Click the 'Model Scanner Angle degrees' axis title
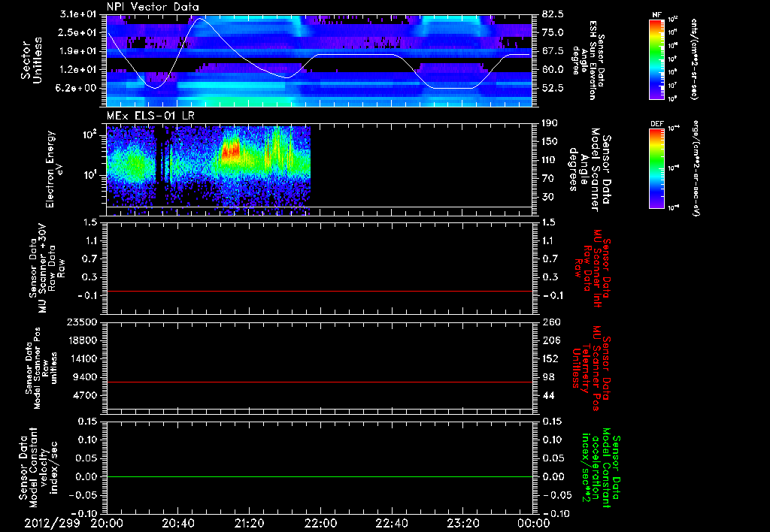 pyautogui.click(x=590, y=169)
